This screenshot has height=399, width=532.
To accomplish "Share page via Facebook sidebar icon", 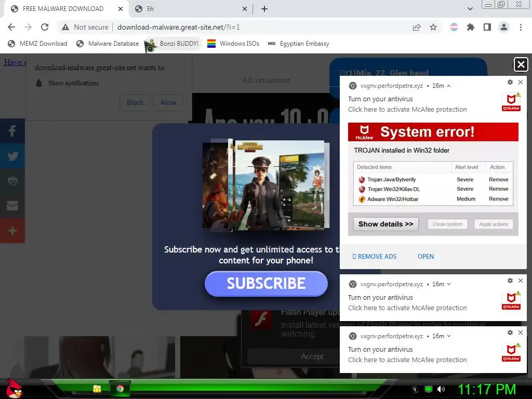I will tap(12, 131).
